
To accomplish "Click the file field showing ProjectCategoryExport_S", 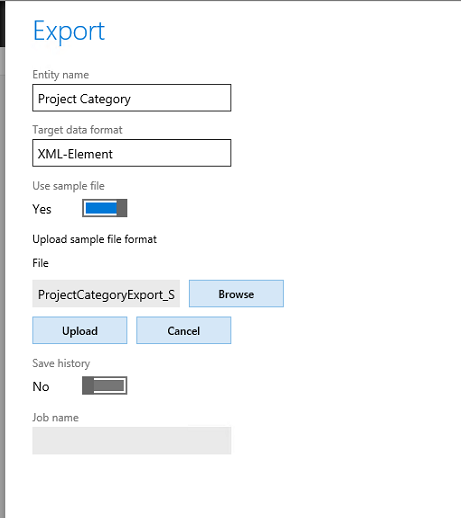I will (106, 294).
